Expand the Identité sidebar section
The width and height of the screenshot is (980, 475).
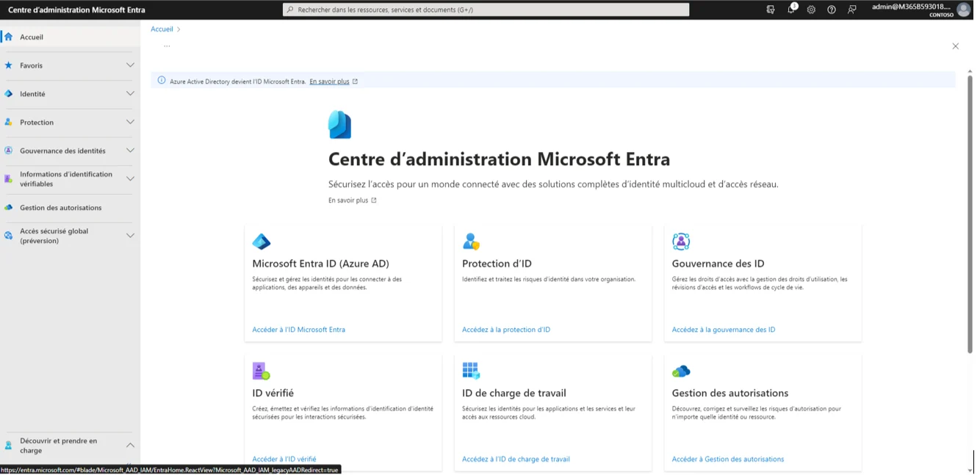click(x=130, y=94)
